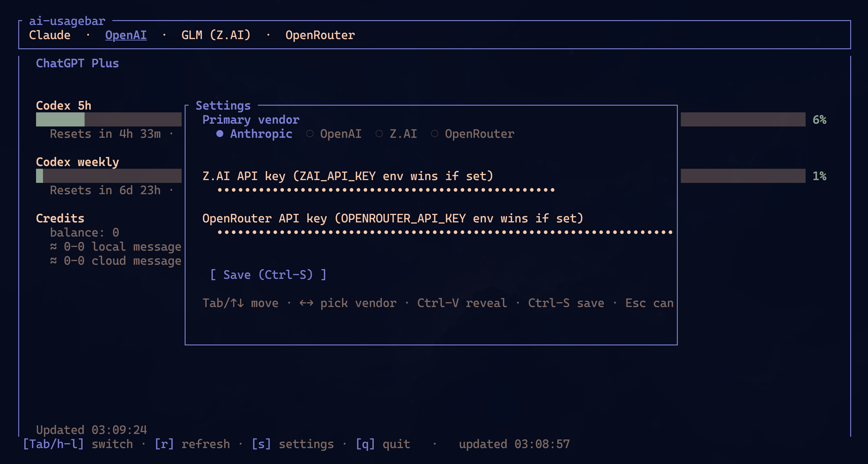Click the 6% usage value

pyautogui.click(x=819, y=120)
